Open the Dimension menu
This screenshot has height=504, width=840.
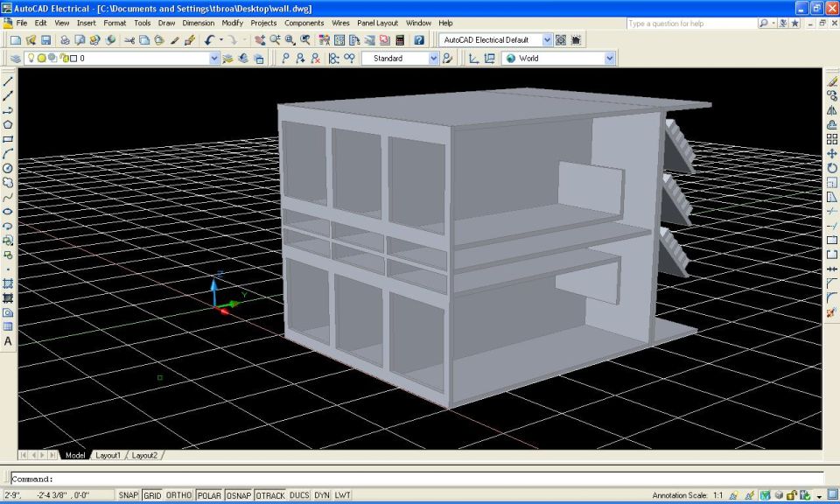coord(199,23)
